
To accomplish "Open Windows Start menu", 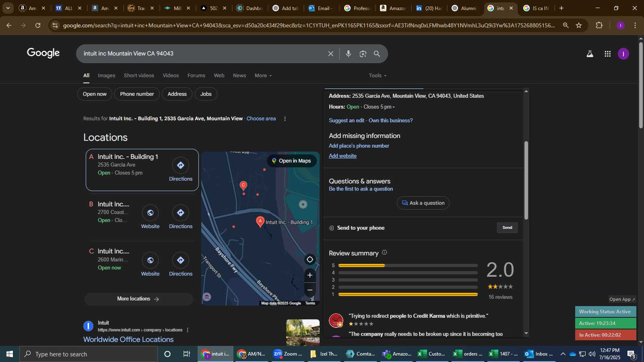I will (10, 354).
